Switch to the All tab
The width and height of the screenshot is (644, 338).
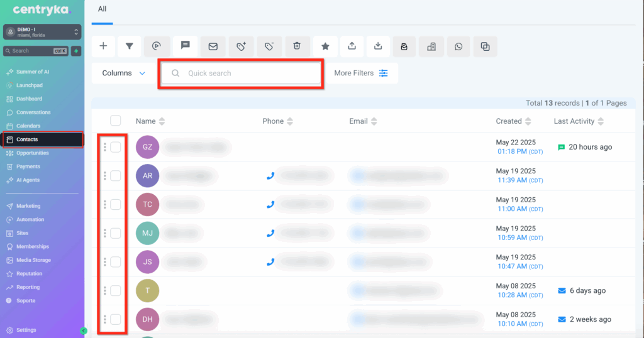click(x=102, y=9)
